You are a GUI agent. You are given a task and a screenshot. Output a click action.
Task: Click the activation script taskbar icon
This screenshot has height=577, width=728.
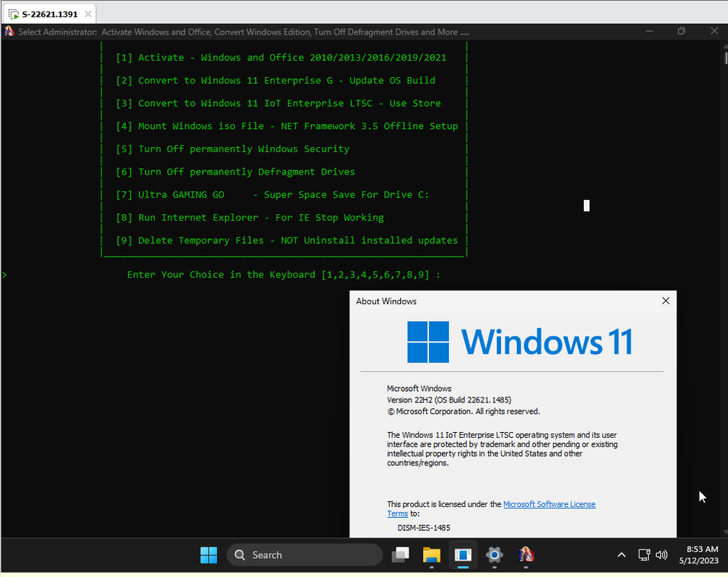[x=525, y=555]
